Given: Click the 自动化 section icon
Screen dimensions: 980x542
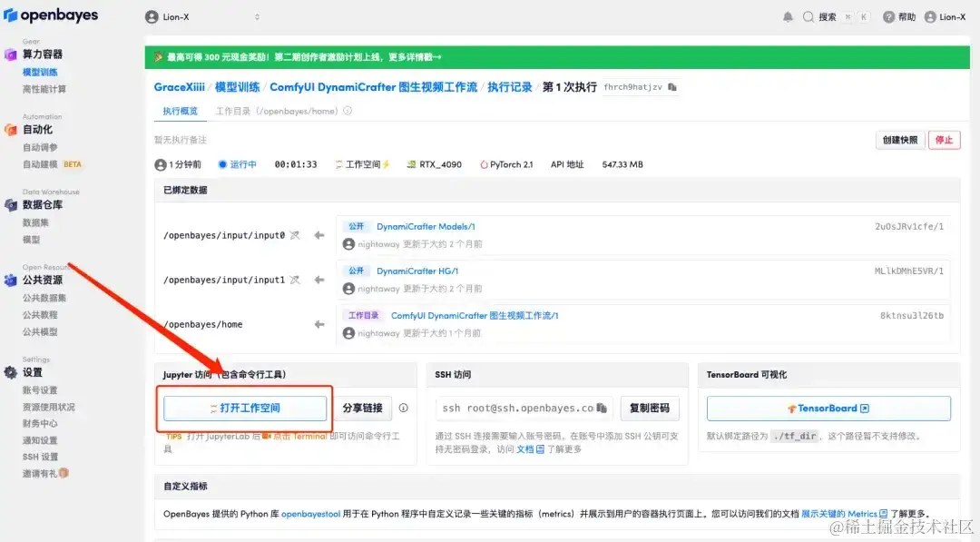Looking at the screenshot, I should pyautogui.click(x=11, y=130).
